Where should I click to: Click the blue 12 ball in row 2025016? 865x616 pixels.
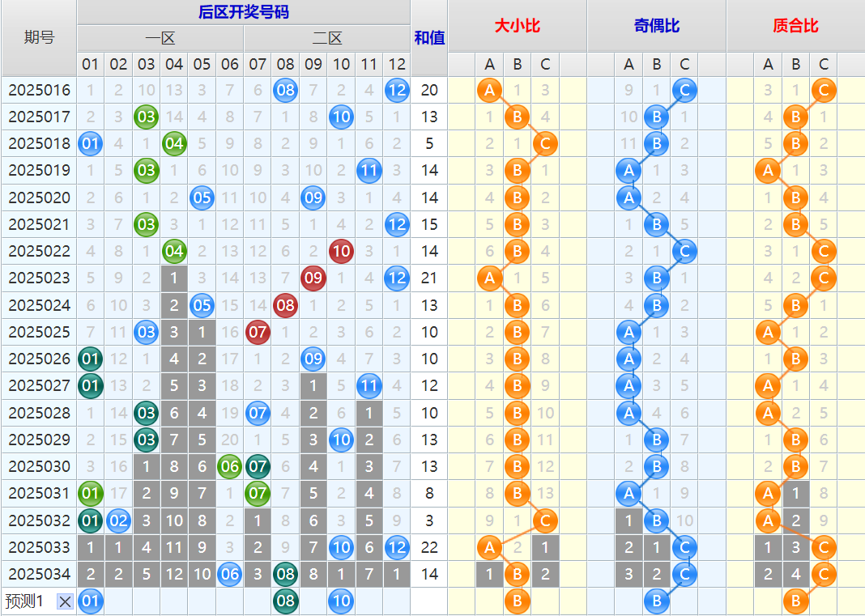point(397,90)
